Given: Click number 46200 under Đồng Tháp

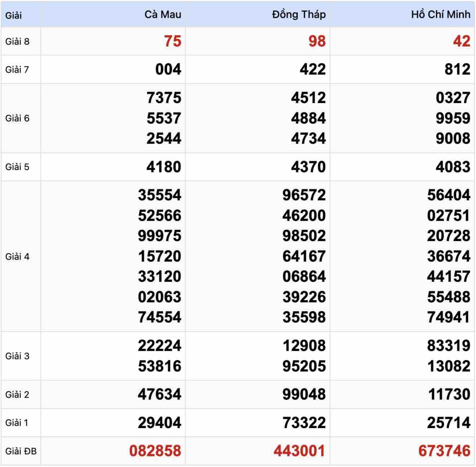Looking at the screenshot, I should [x=304, y=216].
